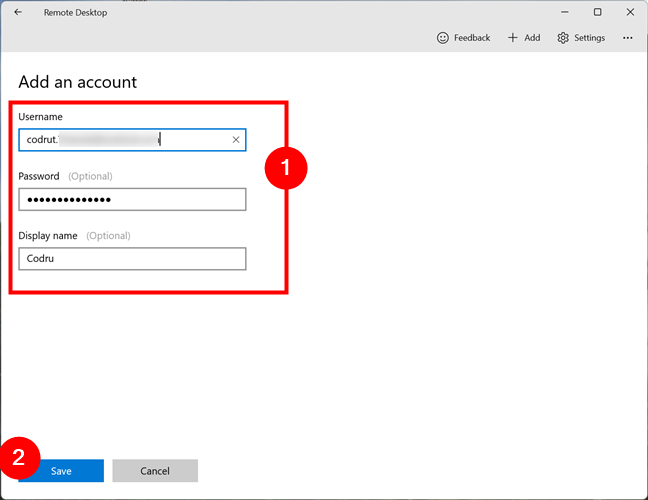This screenshot has width=648, height=500.
Task: Maximize the Remote Desktop window
Action: (597, 12)
